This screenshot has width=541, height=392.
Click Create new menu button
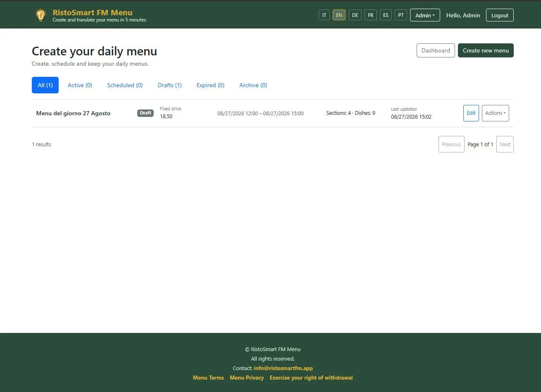(x=486, y=50)
